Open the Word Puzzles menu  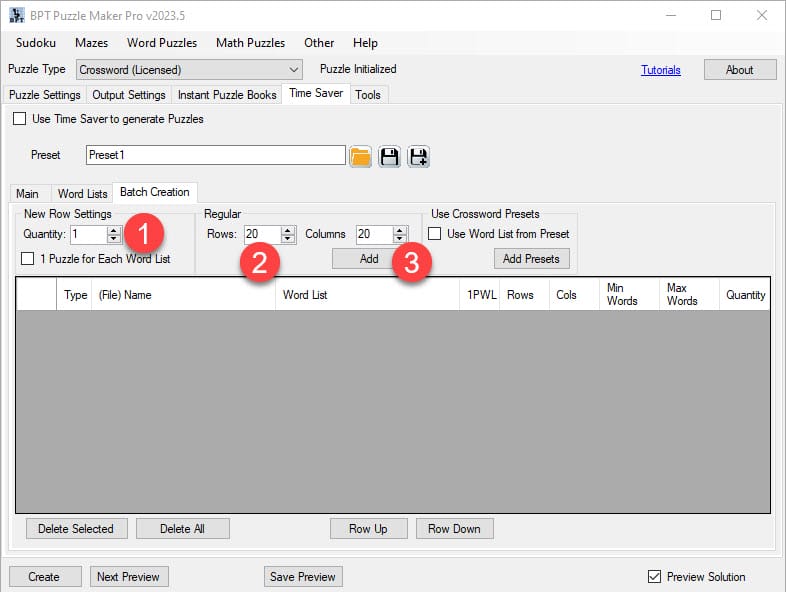pos(162,43)
